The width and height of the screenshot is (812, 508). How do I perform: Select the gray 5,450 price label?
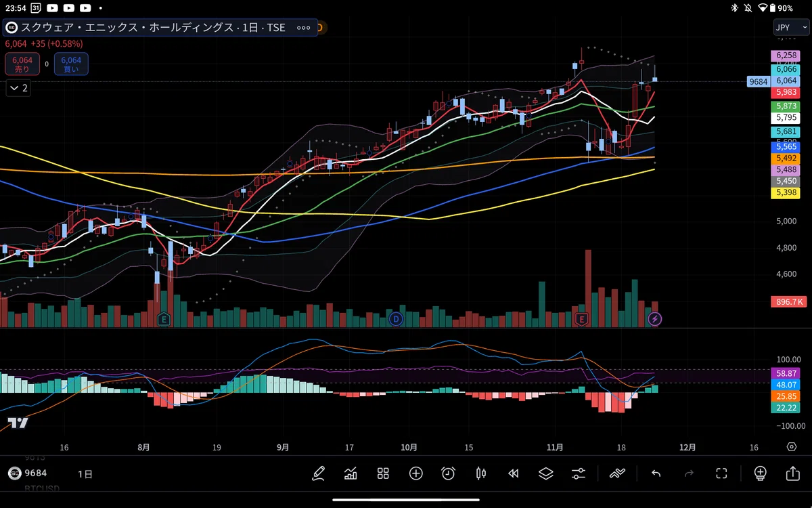(x=786, y=181)
